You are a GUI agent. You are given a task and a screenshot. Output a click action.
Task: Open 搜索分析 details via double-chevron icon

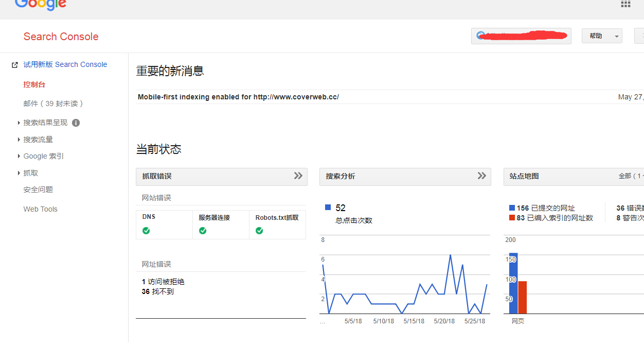(482, 176)
